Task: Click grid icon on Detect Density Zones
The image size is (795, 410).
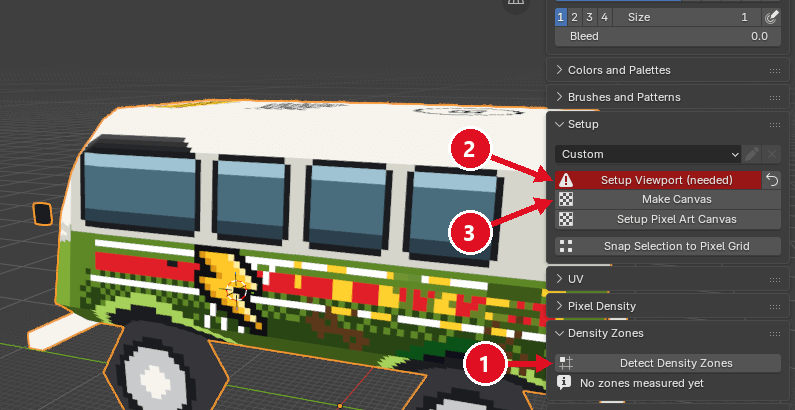Action: point(566,363)
